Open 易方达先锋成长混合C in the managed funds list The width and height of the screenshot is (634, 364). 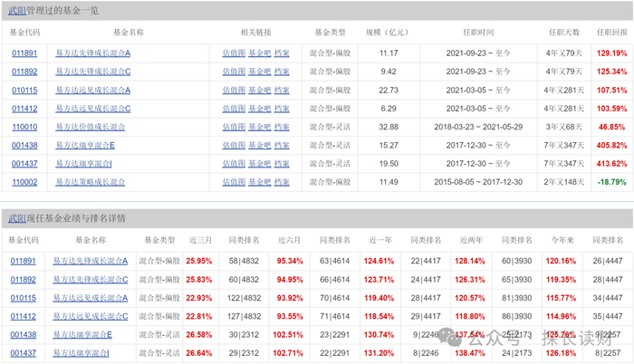click(93, 72)
